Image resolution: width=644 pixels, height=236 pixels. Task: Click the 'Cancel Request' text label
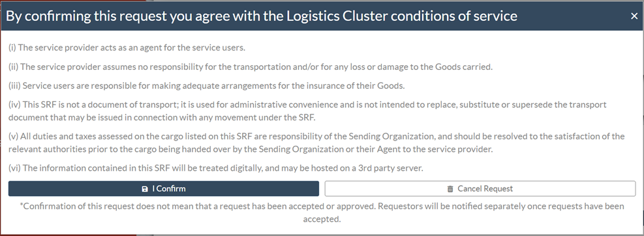click(x=485, y=189)
